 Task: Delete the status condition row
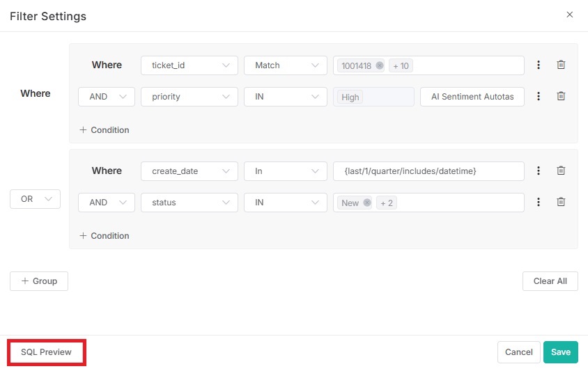tap(561, 203)
